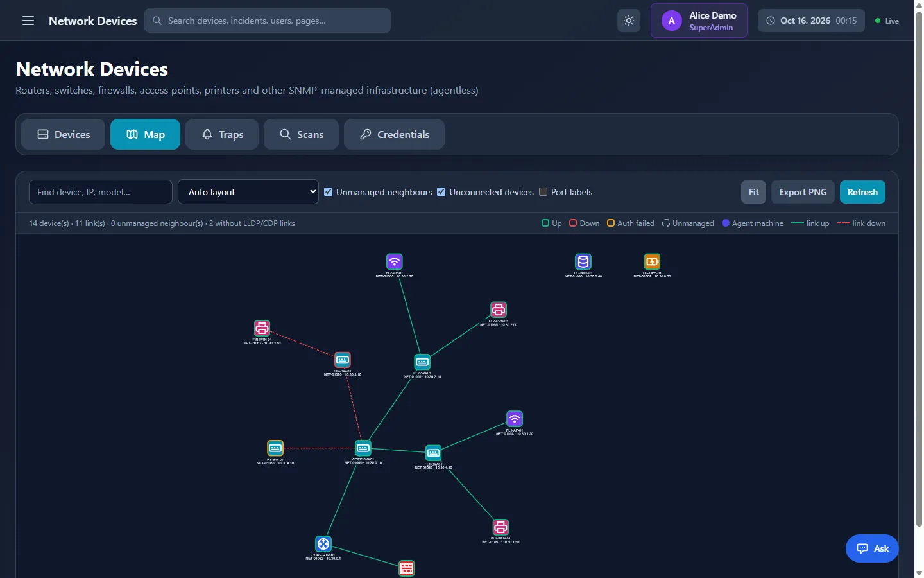
Task: Click the Oct 16, 2026 date-time display
Action: tap(811, 21)
